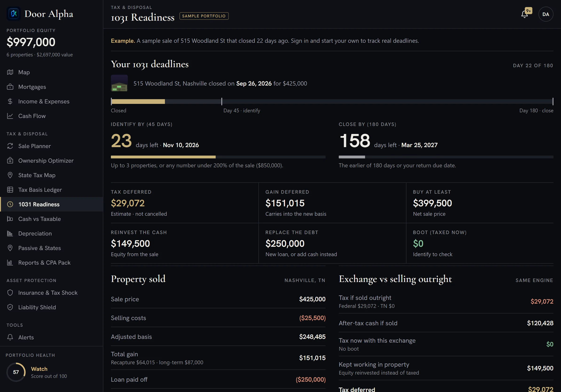Open Tax Basis Ledger

[51, 190]
